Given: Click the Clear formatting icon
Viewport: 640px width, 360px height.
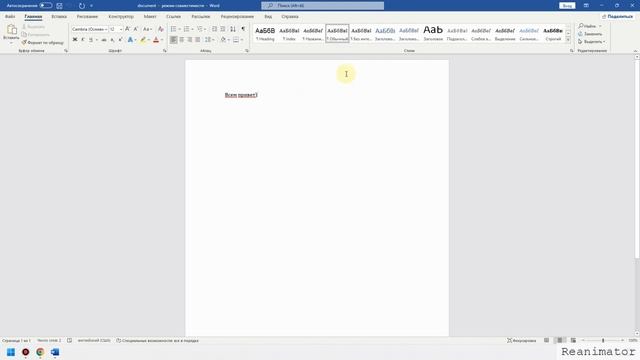Looking at the screenshot, I should point(161,29).
